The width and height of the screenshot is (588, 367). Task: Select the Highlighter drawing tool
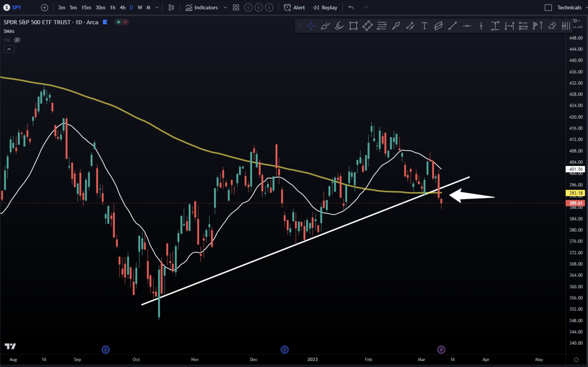point(339,26)
